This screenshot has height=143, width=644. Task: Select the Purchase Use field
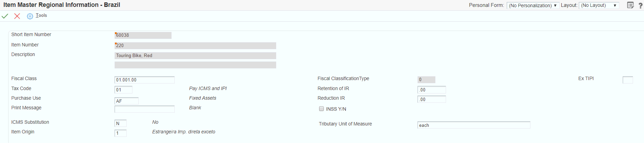coord(126,101)
